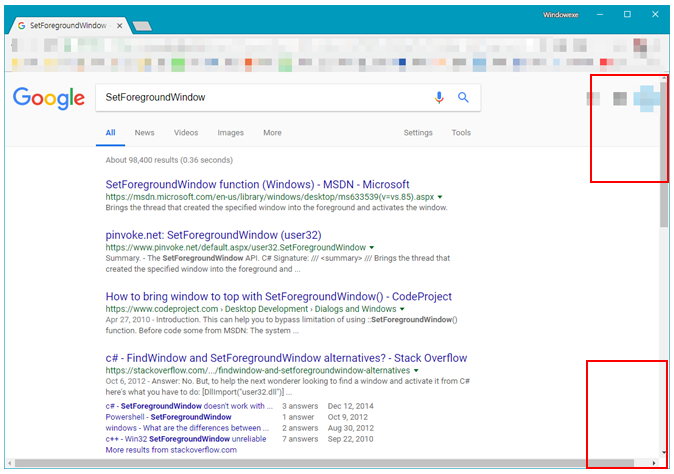674x474 pixels.
Task: Open 'c# - SetForegroundWindow doesn't work with' sublink
Action: (189, 406)
